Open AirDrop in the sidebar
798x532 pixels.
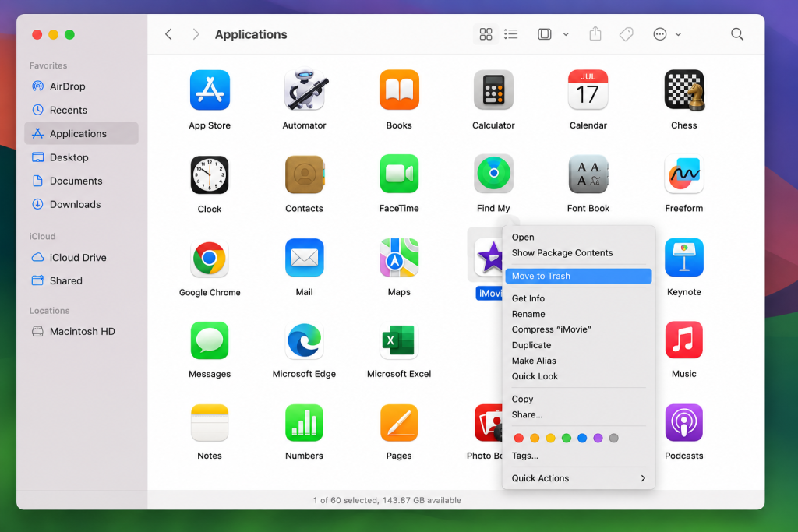81,86
